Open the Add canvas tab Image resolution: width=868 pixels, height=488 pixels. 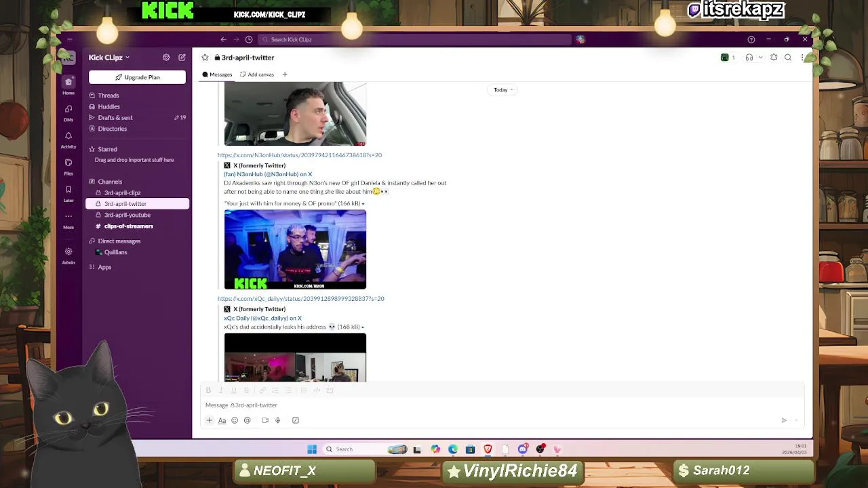[x=257, y=75]
